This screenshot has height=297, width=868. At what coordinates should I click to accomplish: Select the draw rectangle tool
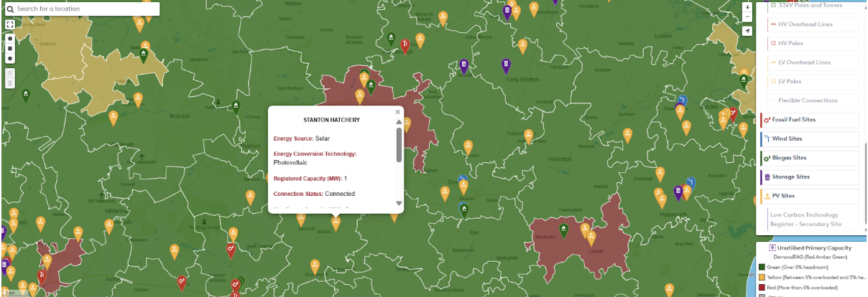tap(10, 48)
